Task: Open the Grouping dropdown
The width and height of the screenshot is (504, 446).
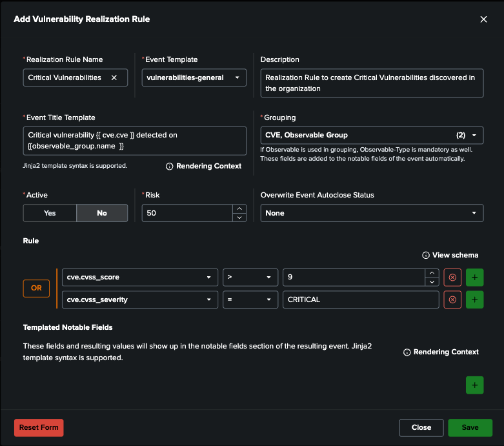Action: pos(372,135)
